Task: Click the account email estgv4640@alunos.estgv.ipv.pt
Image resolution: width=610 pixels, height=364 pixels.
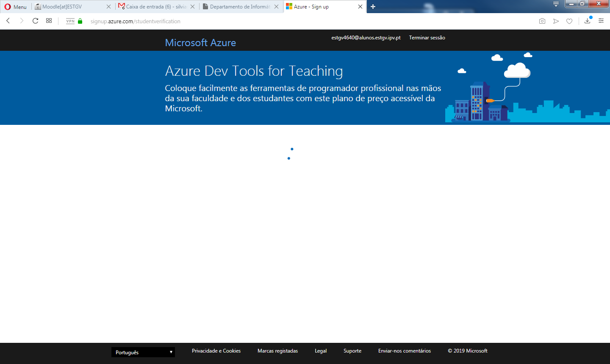Action: click(x=366, y=38)
